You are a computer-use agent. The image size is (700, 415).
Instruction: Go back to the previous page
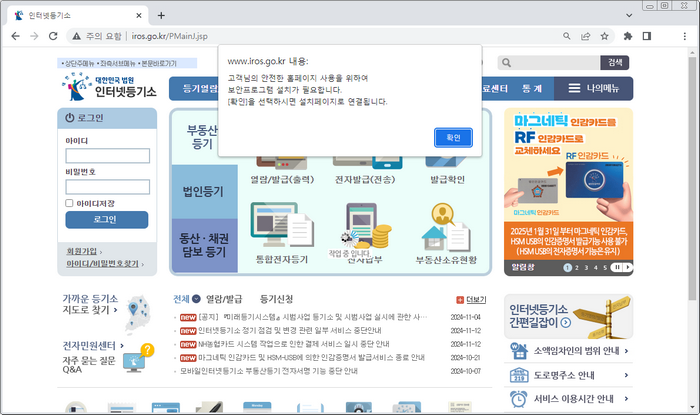16,36
